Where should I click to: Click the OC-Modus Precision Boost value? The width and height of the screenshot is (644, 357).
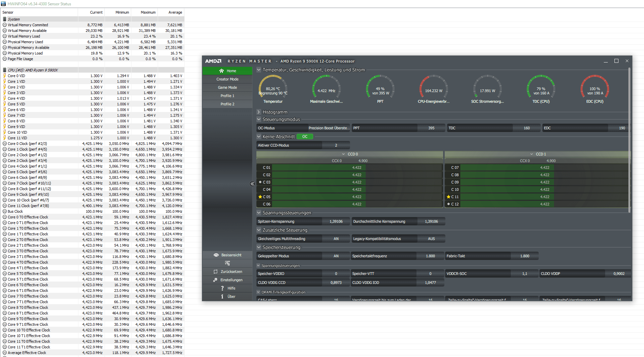click(x=329, y=128)
